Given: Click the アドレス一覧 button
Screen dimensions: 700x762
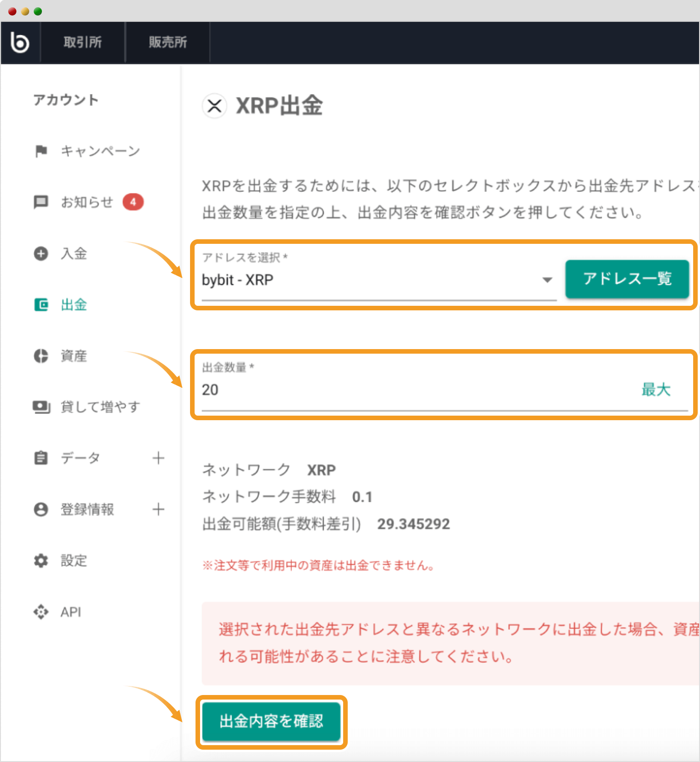Looking at the screenshot, I should tap(627, 279).
